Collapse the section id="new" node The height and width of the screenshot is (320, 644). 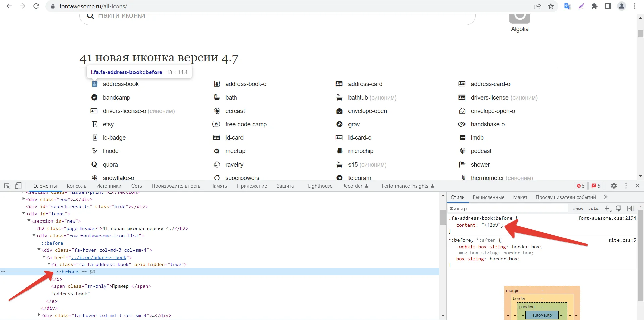click(x=29, y=221)
